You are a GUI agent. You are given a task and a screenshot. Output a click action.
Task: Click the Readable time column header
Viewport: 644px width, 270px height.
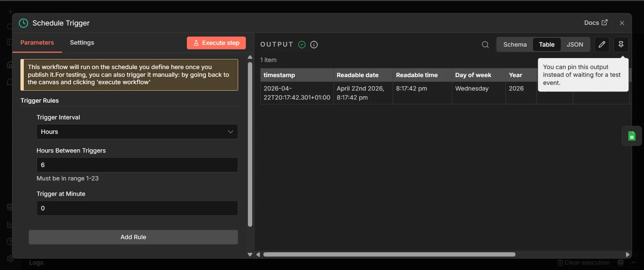coord(422,75)
